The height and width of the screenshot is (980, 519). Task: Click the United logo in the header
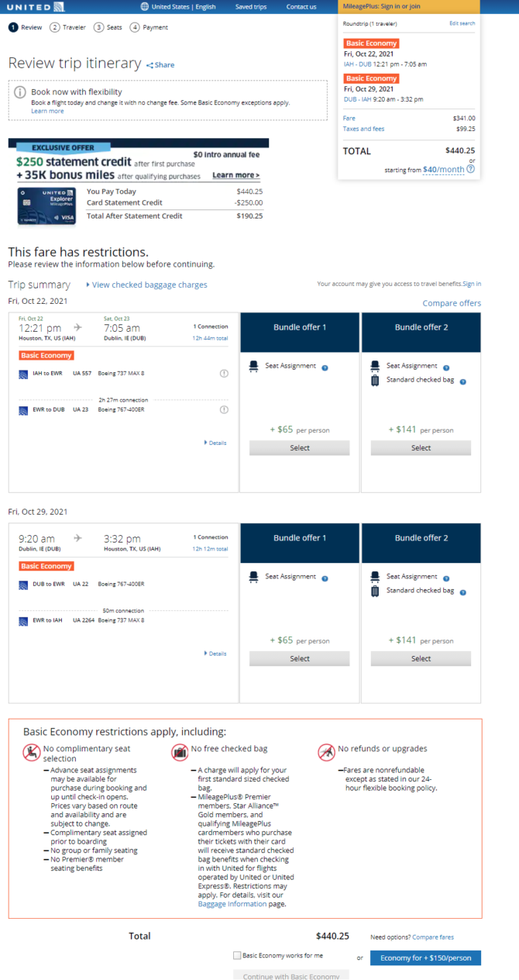click(34, 7)
